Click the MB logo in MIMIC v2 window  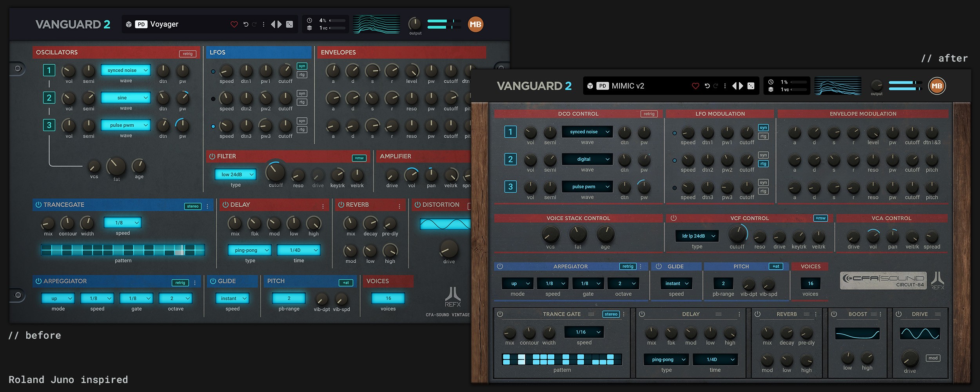coord(937,86)
